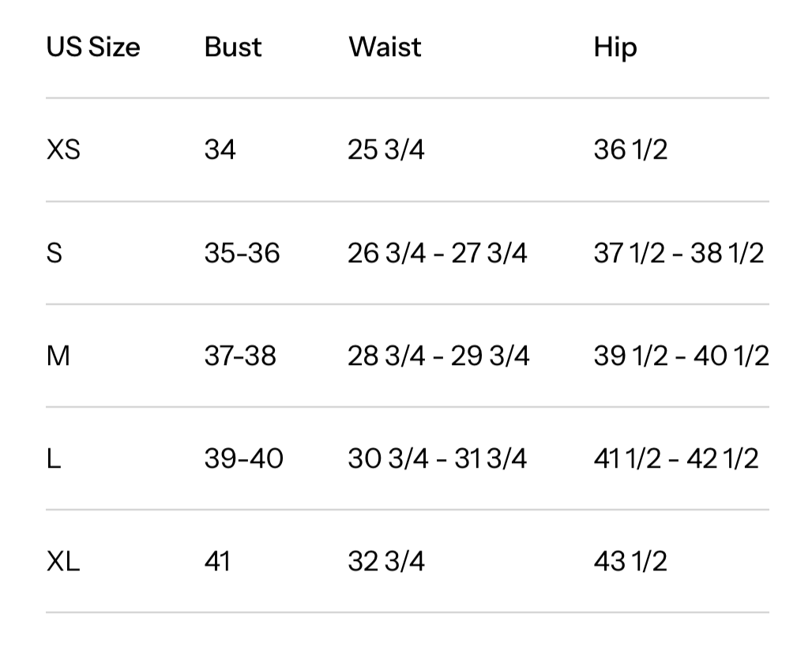Select the L size row label
The image size is (812, 659).
pyautogui.click(x=54, y=458)
